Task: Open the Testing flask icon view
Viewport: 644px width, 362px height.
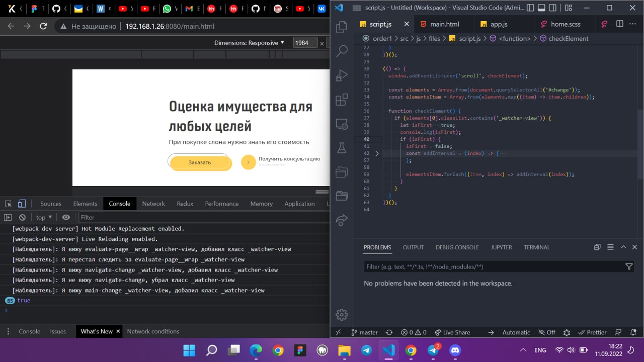Action: (342, 148)
